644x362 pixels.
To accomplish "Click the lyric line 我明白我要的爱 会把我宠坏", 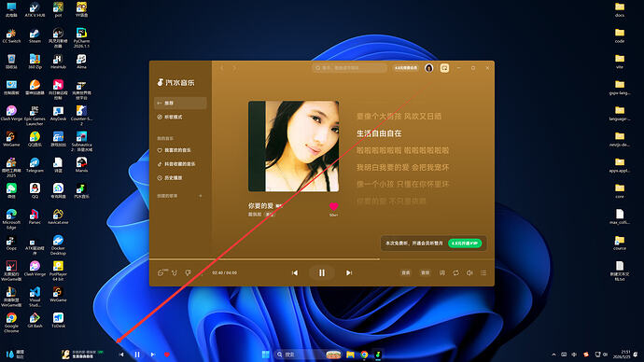I will pyautogui.click(x=402, y=167).
